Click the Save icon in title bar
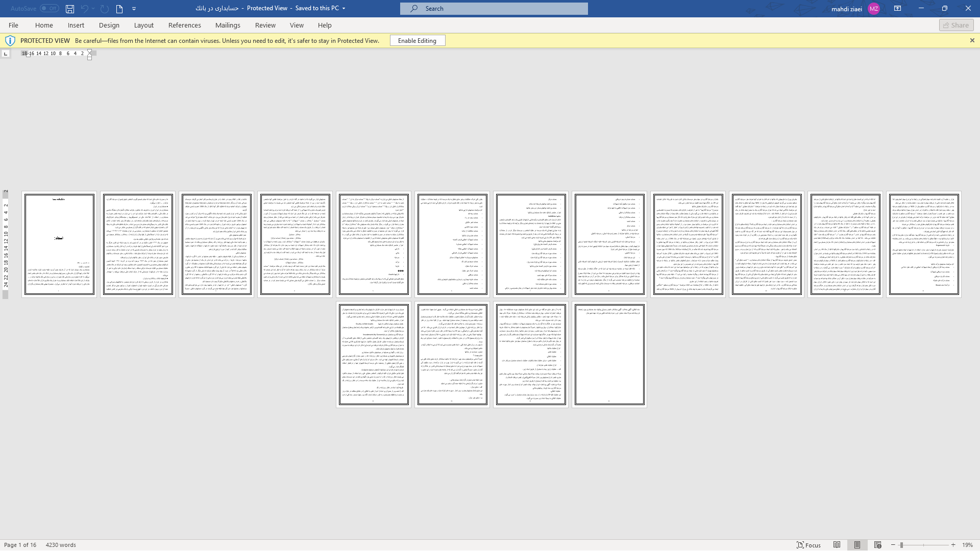 tap(70, 9)
